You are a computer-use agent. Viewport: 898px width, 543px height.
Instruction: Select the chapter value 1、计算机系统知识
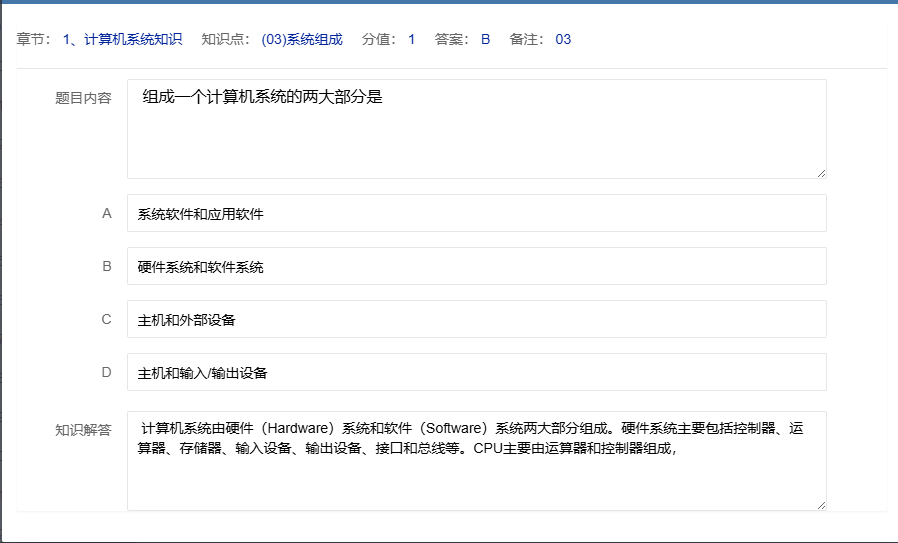122,40
